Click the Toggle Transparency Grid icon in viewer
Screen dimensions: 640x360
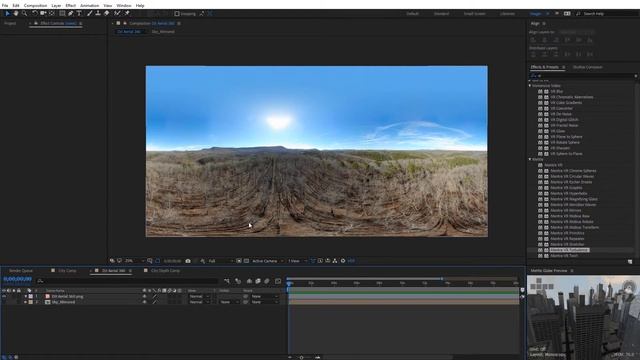(x=246, y=261)
